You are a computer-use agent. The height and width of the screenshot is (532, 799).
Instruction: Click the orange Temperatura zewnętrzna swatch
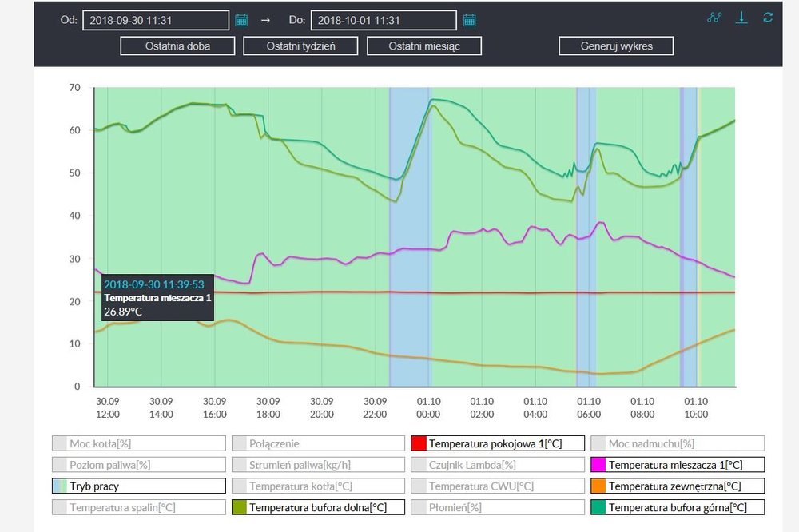tap(598, 486)
